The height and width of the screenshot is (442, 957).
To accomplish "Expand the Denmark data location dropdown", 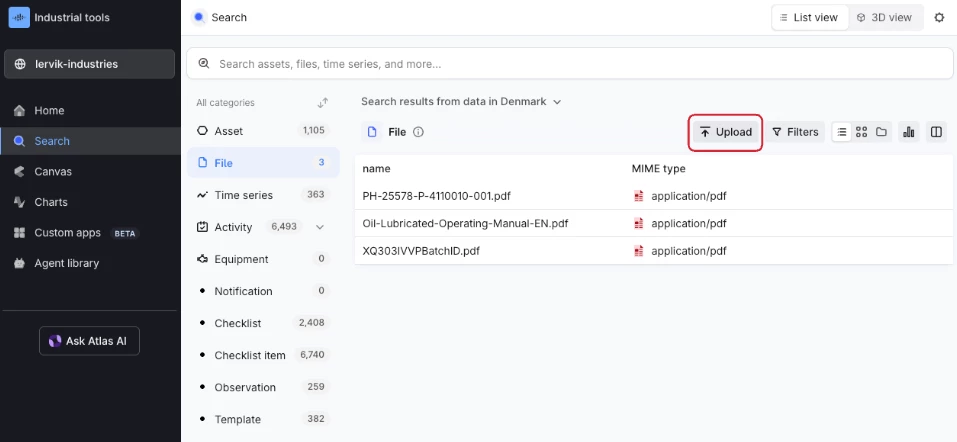I will coord(557,101).
